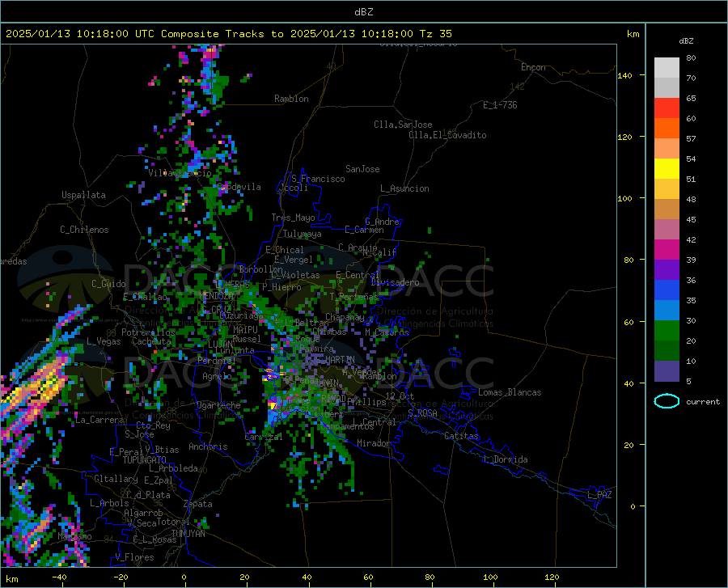Select the 'Algarrob' map label

pyautogui.click(x=143, y=513)
